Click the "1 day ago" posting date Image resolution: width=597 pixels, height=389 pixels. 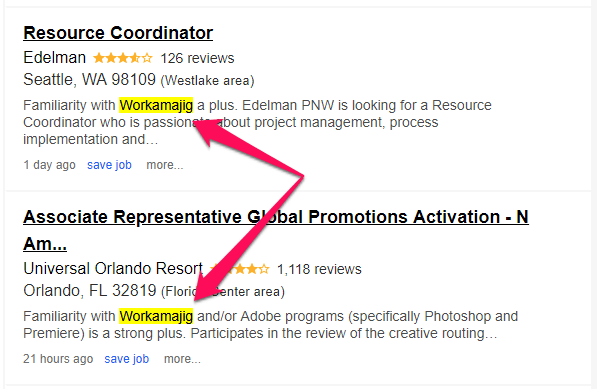pos(49,165)
